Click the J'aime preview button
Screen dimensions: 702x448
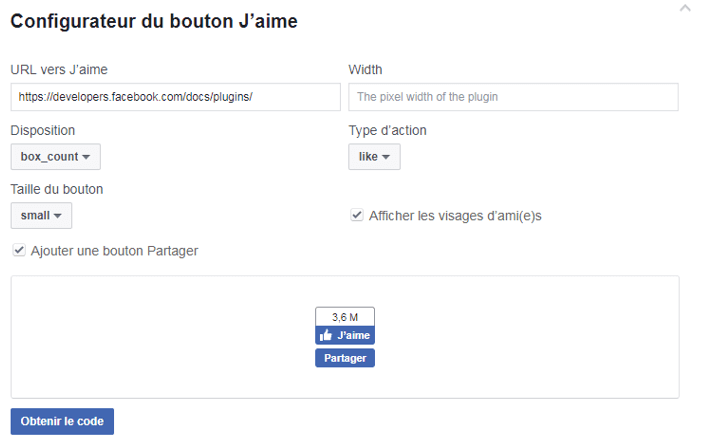[345, 335]
